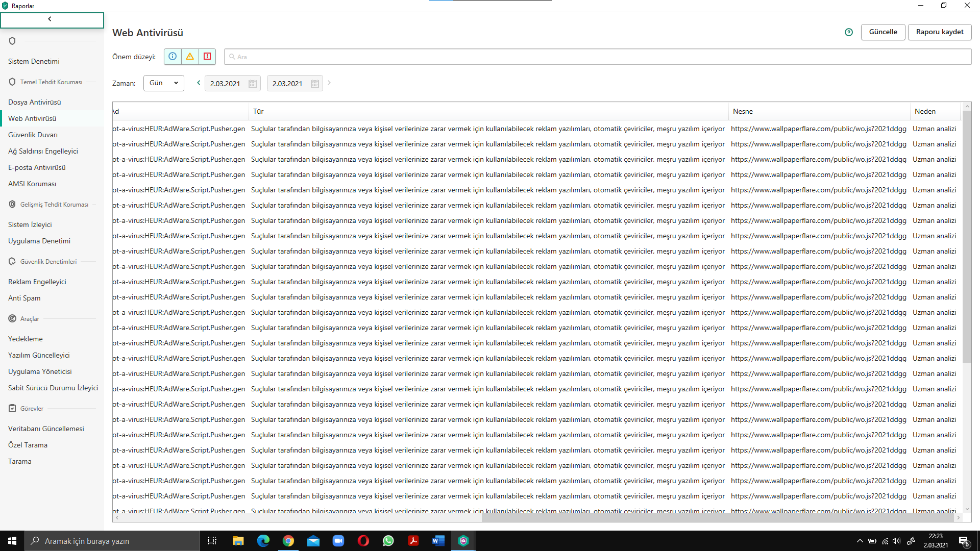Open Kaspersky icon in the taskbar

pyautogui.click(x=463, y=541)
